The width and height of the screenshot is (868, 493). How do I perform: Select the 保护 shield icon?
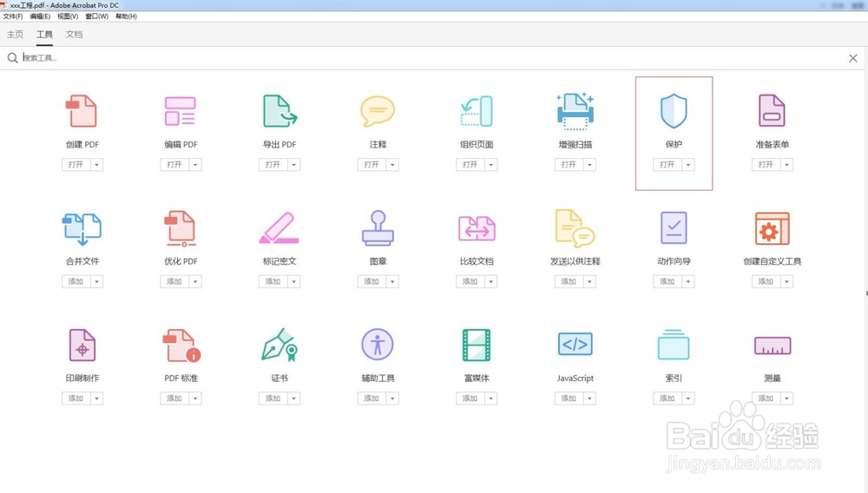point(674,111)
